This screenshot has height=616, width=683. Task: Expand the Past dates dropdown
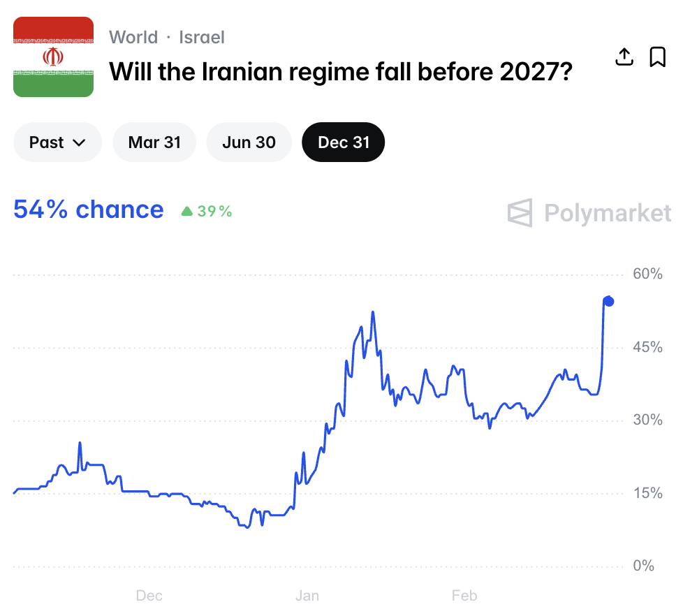coord(57,142)
